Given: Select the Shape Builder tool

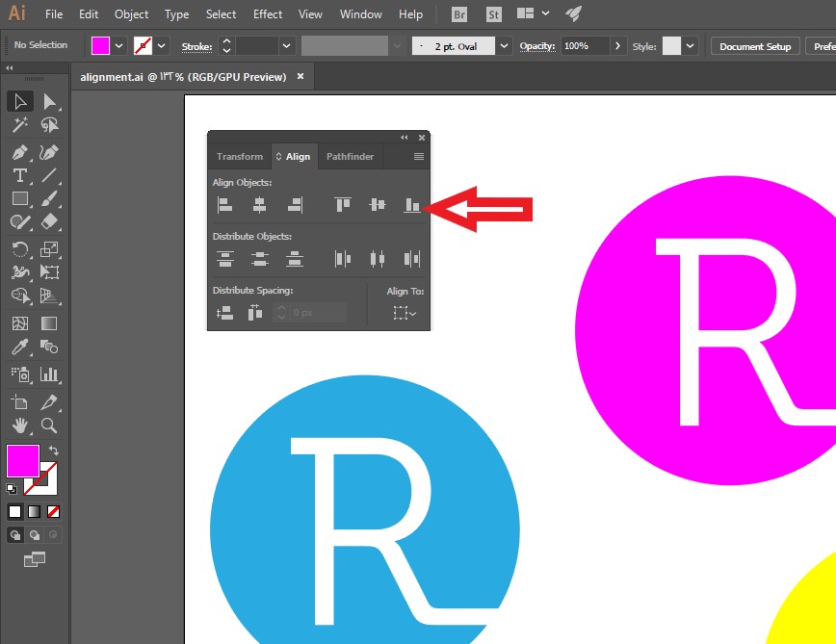Looking at the screenshot, I should (x=20, y=296).
